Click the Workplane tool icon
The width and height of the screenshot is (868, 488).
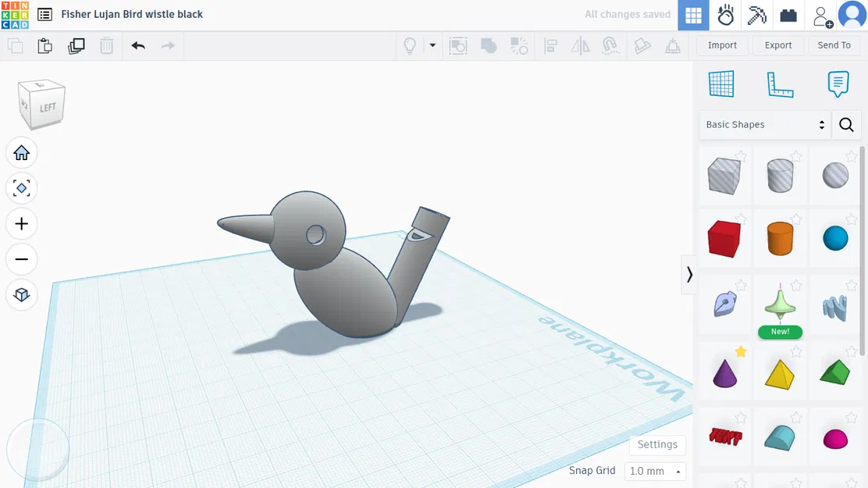tap(721, 84)
